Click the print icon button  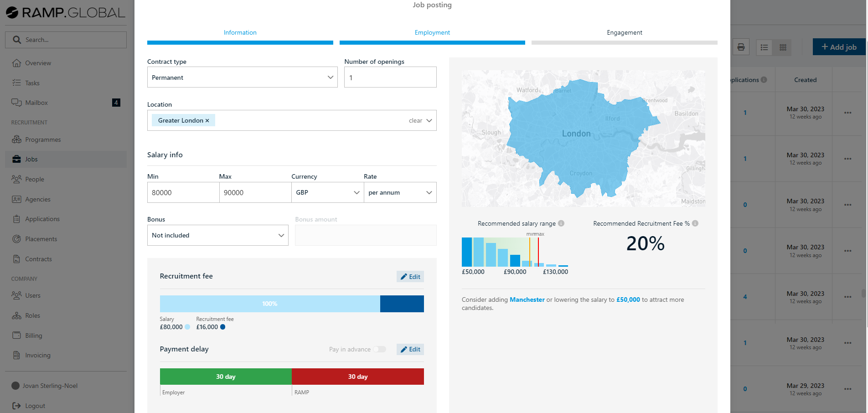click(x=741, y=47)
